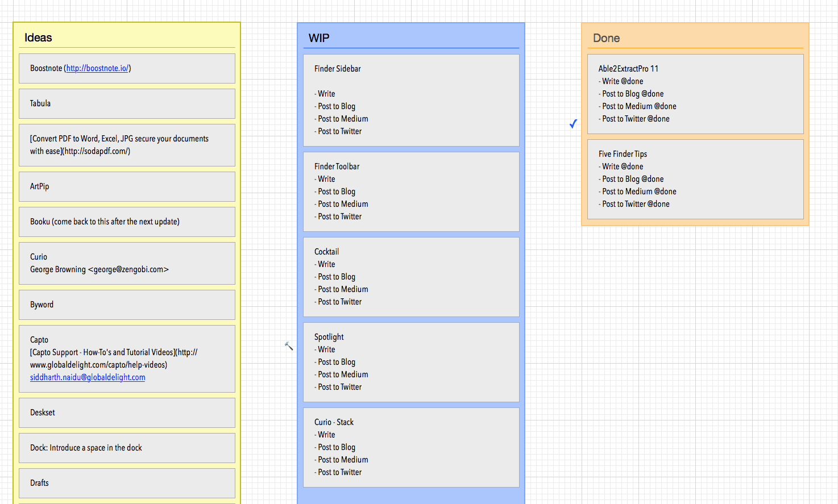Select the Byword idea card
838x504 pixels.
point(127,305)
